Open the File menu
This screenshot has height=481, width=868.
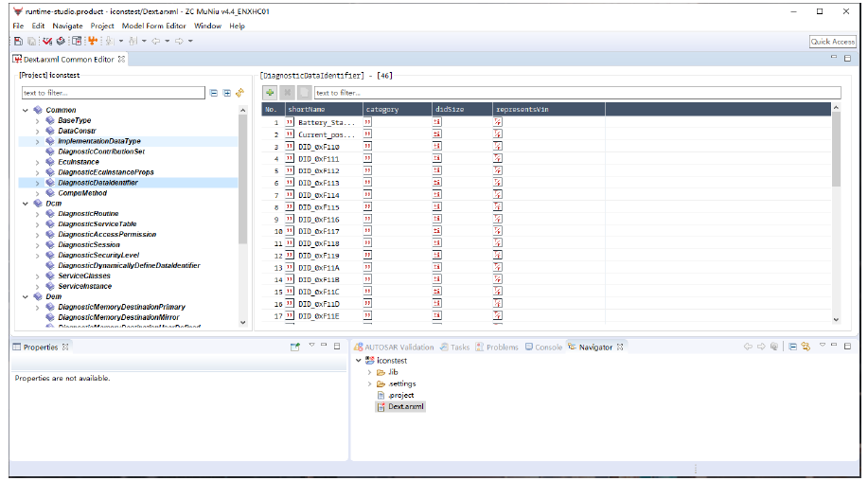point(18,26)
